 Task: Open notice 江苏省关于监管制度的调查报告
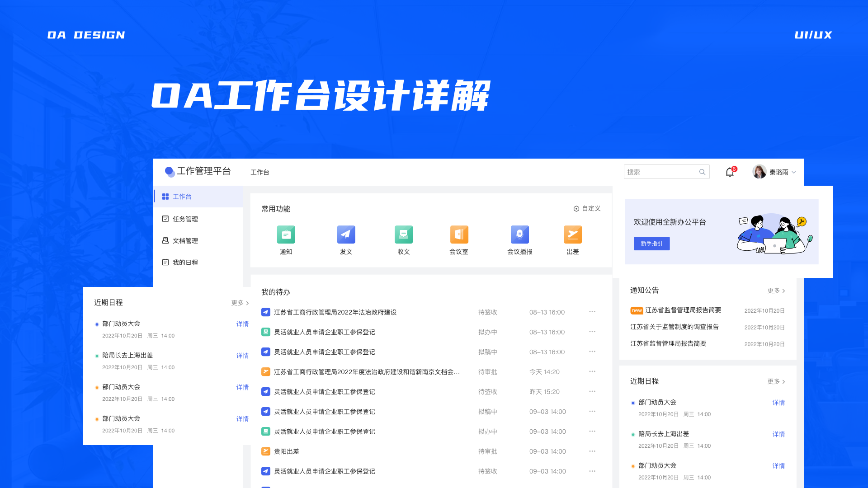pos(674,327)
